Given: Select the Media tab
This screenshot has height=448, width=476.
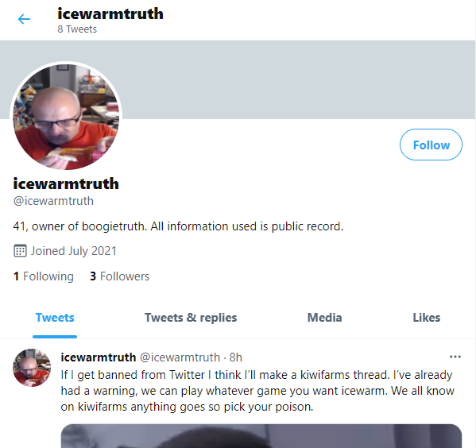Looking at the screenshot, I should coord(324,318).
